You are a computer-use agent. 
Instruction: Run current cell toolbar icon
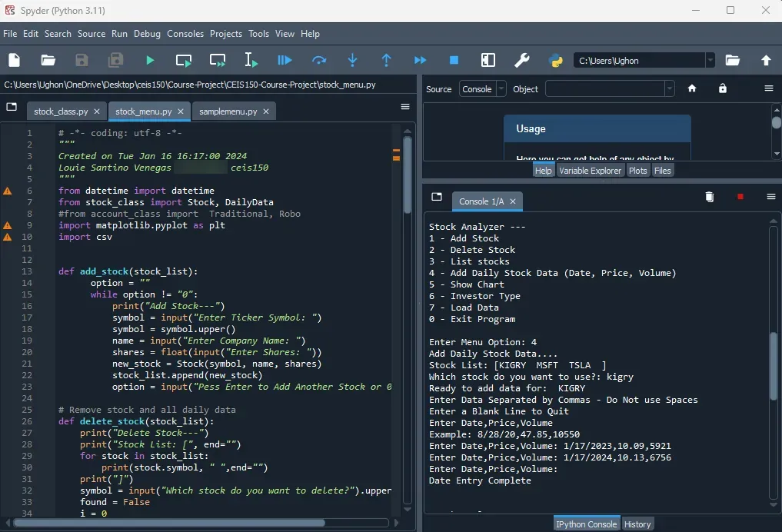(x=184, y=60)
